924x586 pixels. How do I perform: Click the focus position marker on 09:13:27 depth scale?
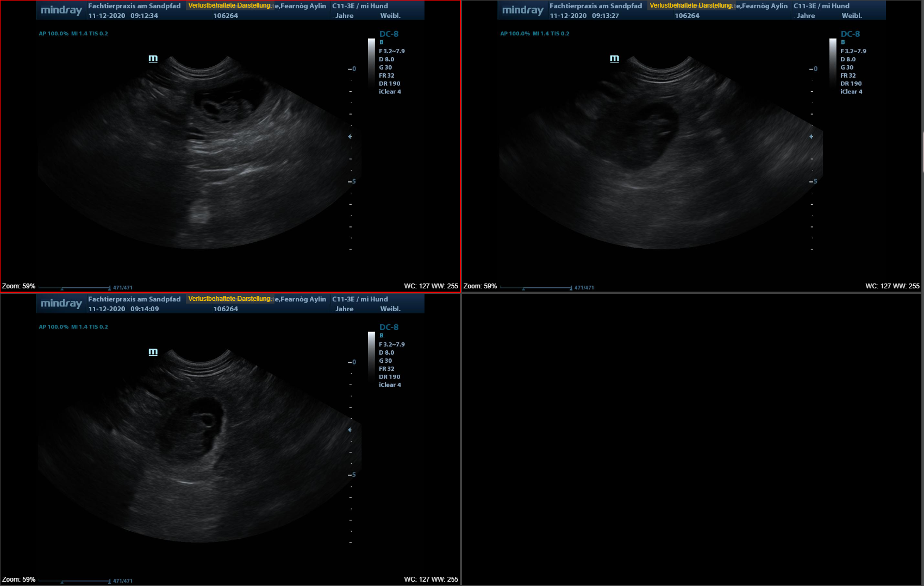(x=811, y=136)
